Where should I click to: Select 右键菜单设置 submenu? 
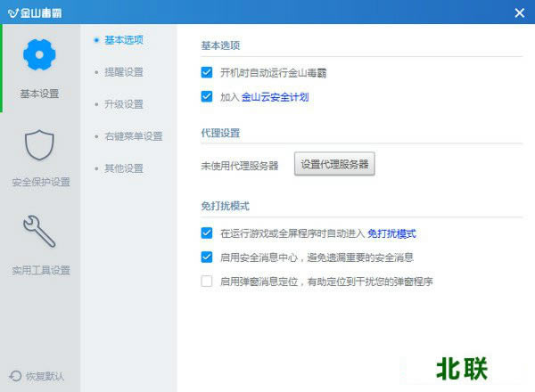(133, 136)
